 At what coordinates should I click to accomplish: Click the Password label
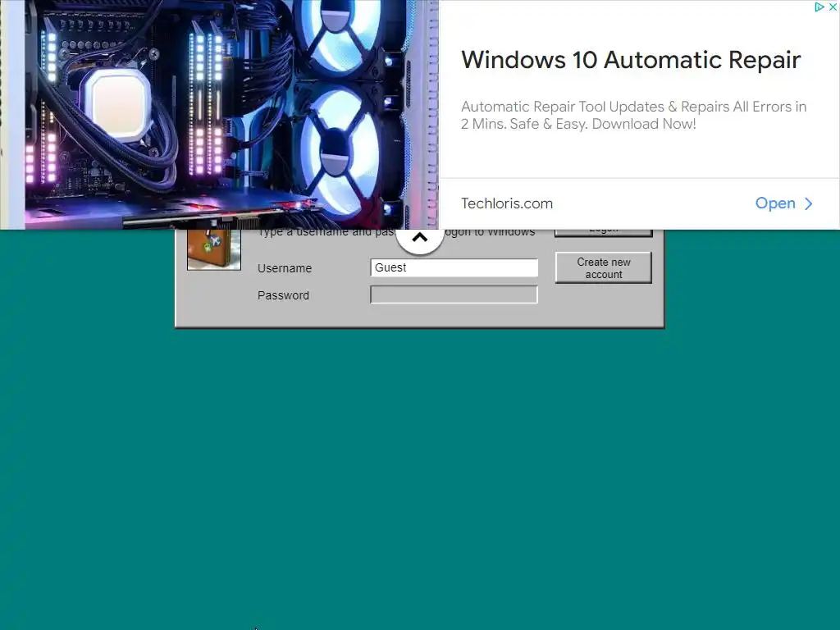pos(283,295)
